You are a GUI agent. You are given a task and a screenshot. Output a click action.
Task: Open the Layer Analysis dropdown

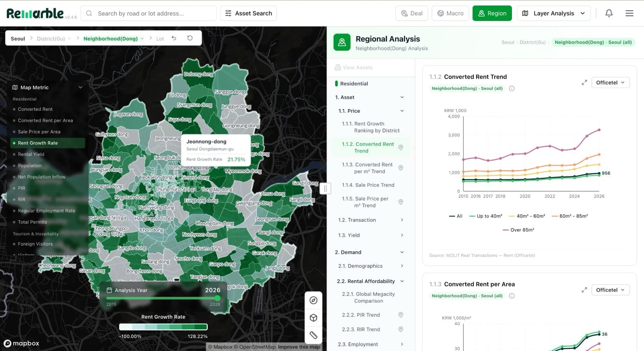coord(553,13)
